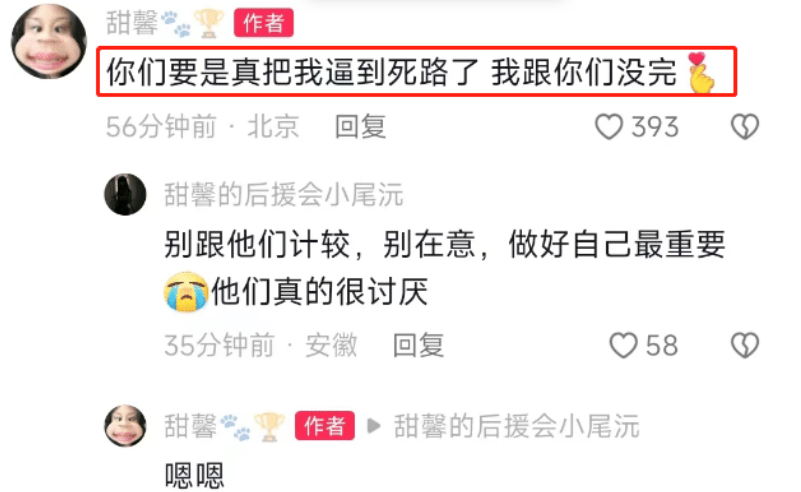
Task: Open replied-to name 甜馨的后援会小尾沅 in last reply
Action: coord(516,426)
